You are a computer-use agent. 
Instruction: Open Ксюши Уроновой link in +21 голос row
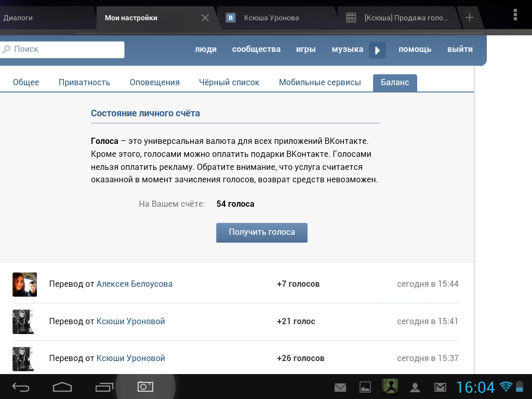click(130, 321)
